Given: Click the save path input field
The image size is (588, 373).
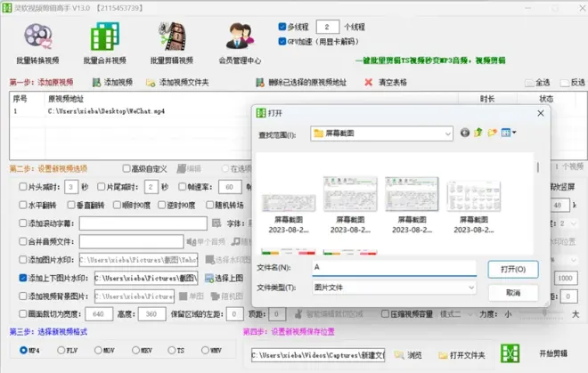Looking at the screenshot, I should point(318,354).
